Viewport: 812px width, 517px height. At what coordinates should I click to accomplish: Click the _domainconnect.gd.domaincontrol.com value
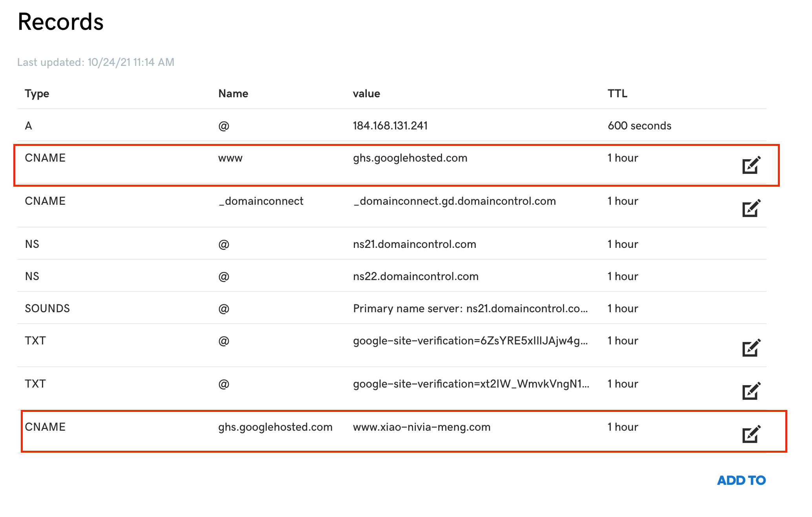[454, 201]
